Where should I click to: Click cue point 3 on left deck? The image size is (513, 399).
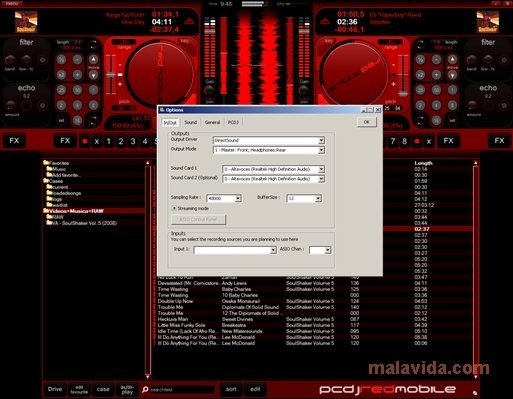(x=133, y=141)
